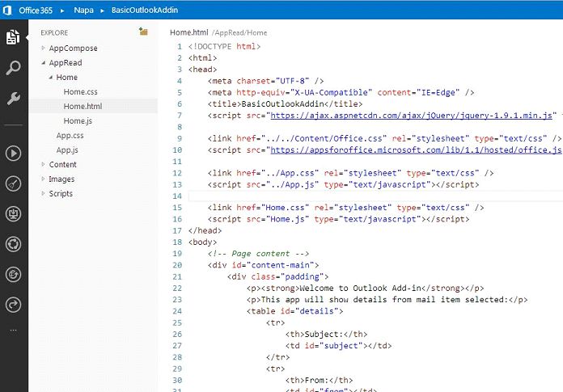The image size is (563, 392).
Task: Select the Images folder
Action: [61, 179]
